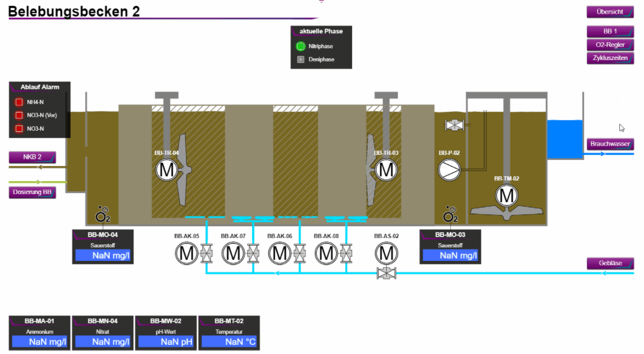644x354 pixels.
Task: Click the BB-AK-05 actuator motor icon
Action: click(186, 253)
